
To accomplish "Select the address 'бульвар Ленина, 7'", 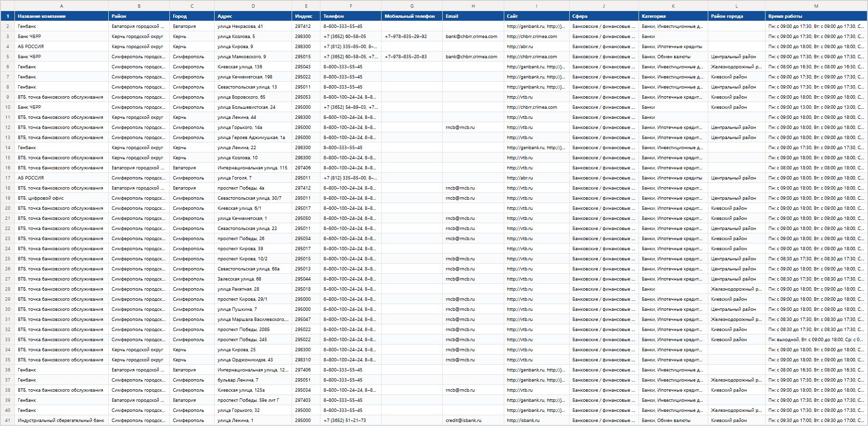I will (253, 380).
